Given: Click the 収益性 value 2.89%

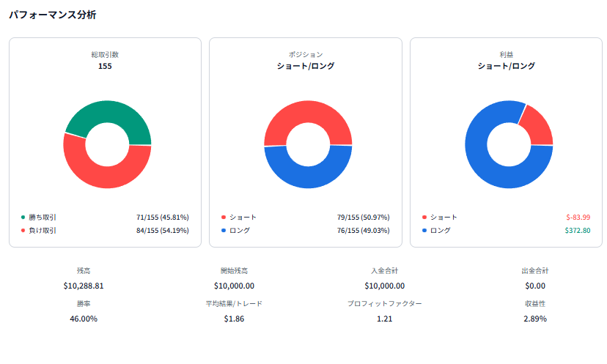Looking at the screenshot, I should (x=534, y=319).
